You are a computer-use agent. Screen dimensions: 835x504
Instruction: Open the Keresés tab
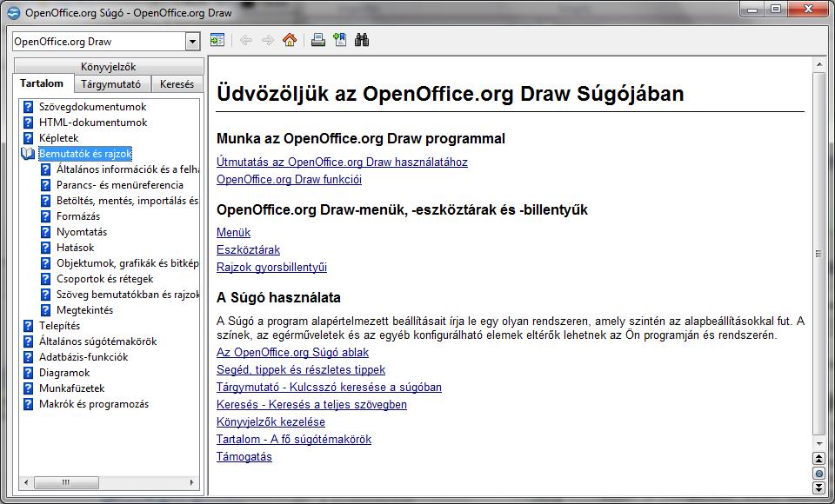pos(177,84)
